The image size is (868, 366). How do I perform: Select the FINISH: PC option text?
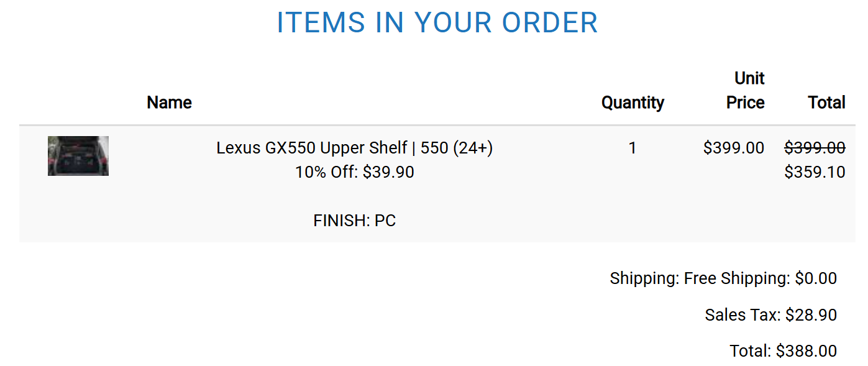click(x=354, y=221)
